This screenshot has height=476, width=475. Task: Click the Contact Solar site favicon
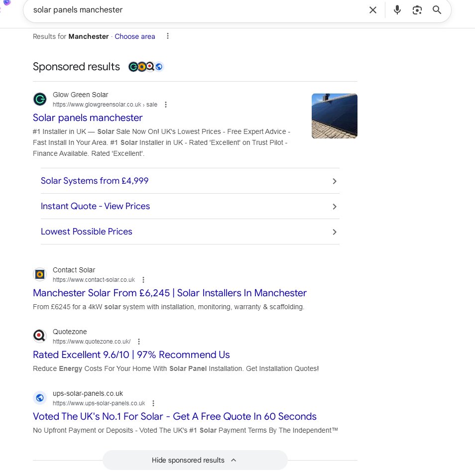(40, 274)
